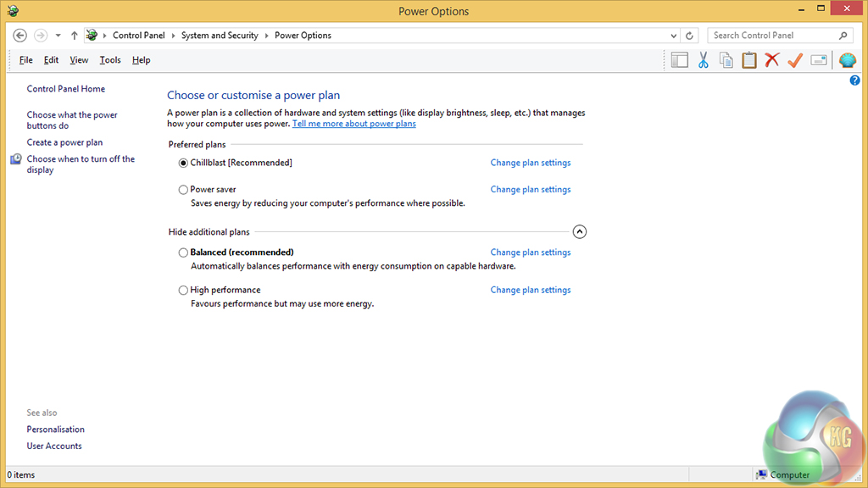Click the scissors Cut toolbar icon
This screenshot has width=868, height=488.
pyautogui.click(x=703, y=60)
